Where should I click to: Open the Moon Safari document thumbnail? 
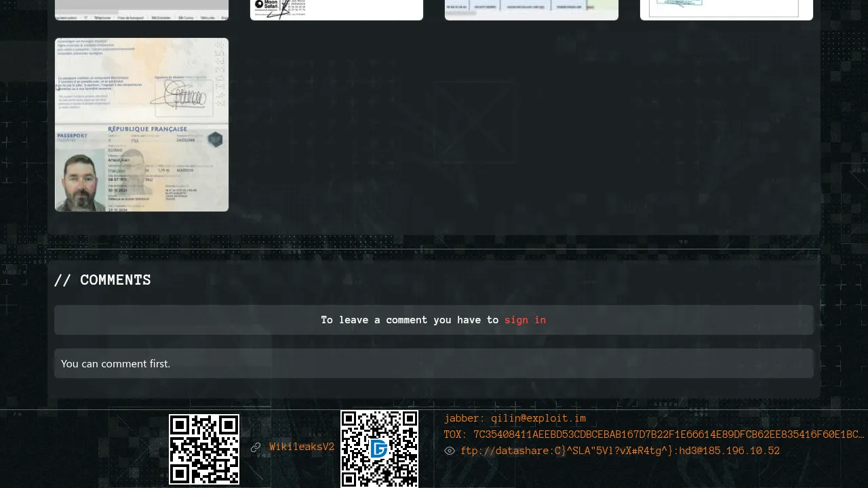coord(336,9)
